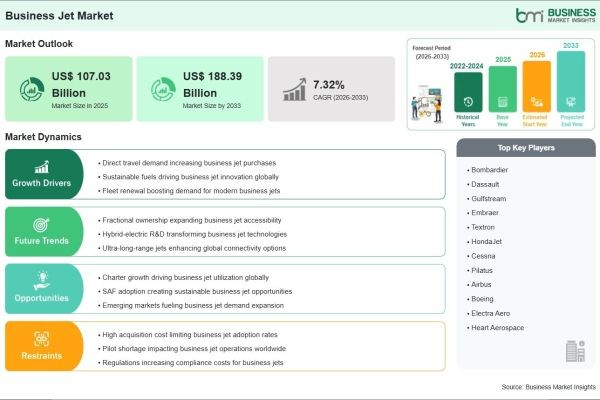Image resolution: width=600 pixels, height=400 pixels.
Task: Click the Market Dynamics heading
Action: click(43, 137)
